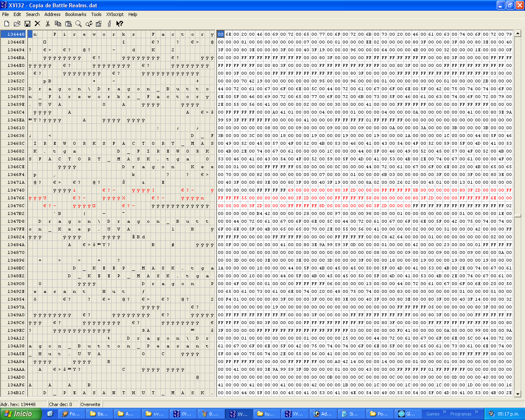Screen dimensions: 525x420
Task: Click the 'Adr. hex: 134448' status field
Action: [24, 404]
